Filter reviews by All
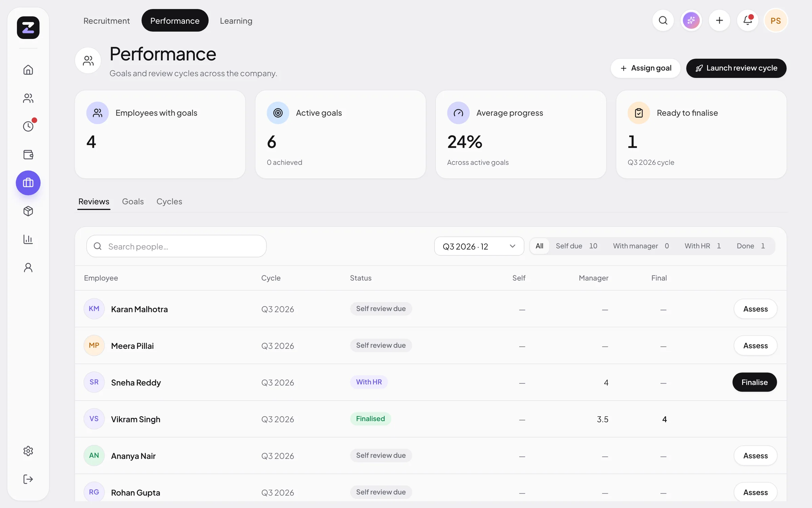The width and height of the screenshot is (812, 508). pyautogui.click(x=539, y=246)
